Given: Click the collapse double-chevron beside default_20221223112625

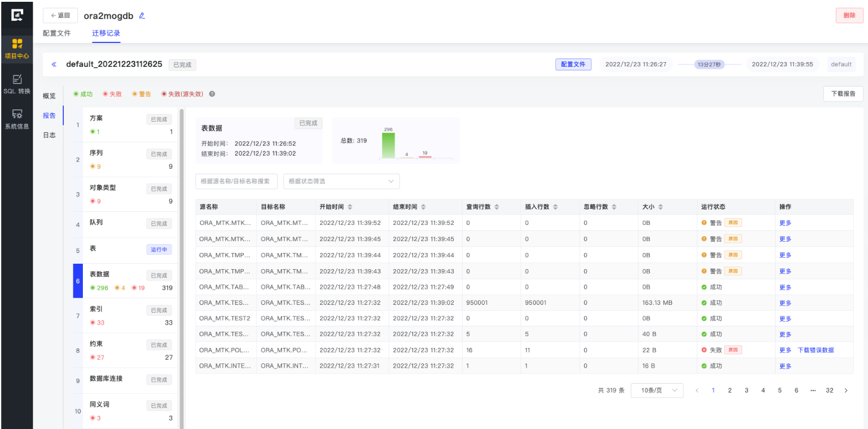Looking at the screenshot, I should tap(54, 64).
